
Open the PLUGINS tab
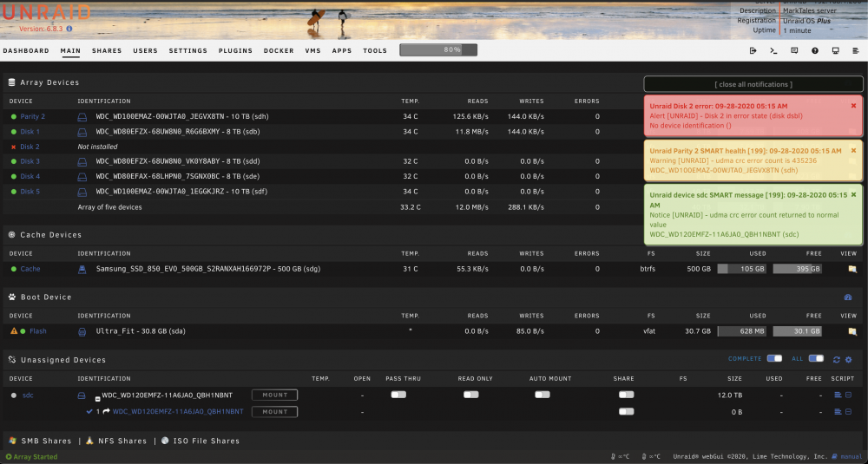(x=235, y=50)
